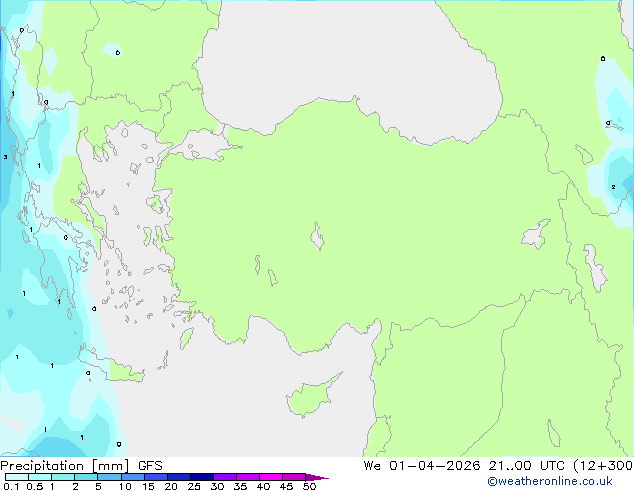Select the 20–25 mm legend swatch

178,477
